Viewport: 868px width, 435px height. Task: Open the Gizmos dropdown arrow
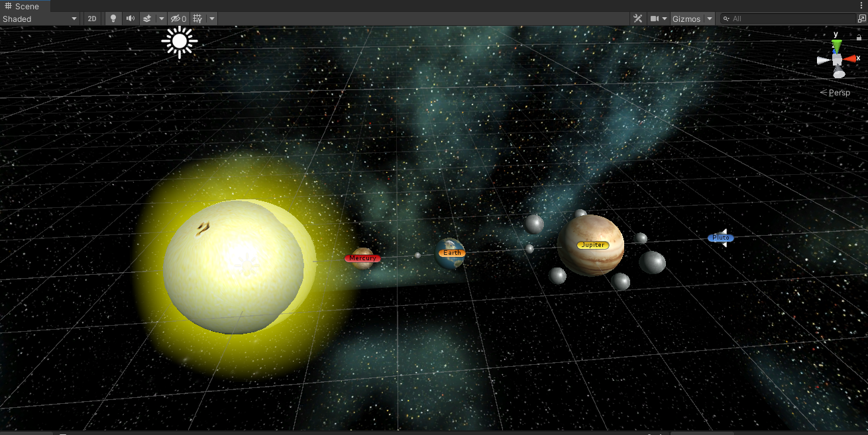coord(708,19)
